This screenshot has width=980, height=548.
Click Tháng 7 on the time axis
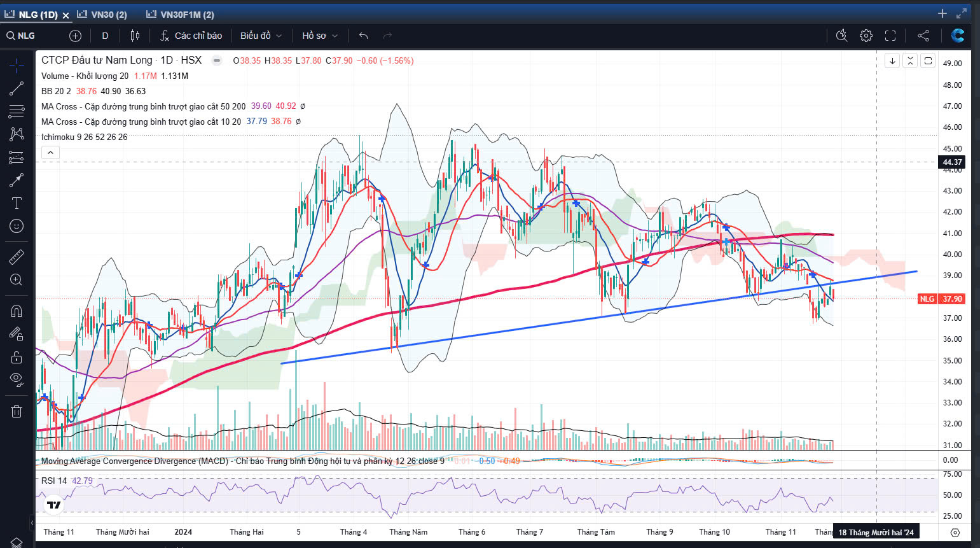[530, 532]
